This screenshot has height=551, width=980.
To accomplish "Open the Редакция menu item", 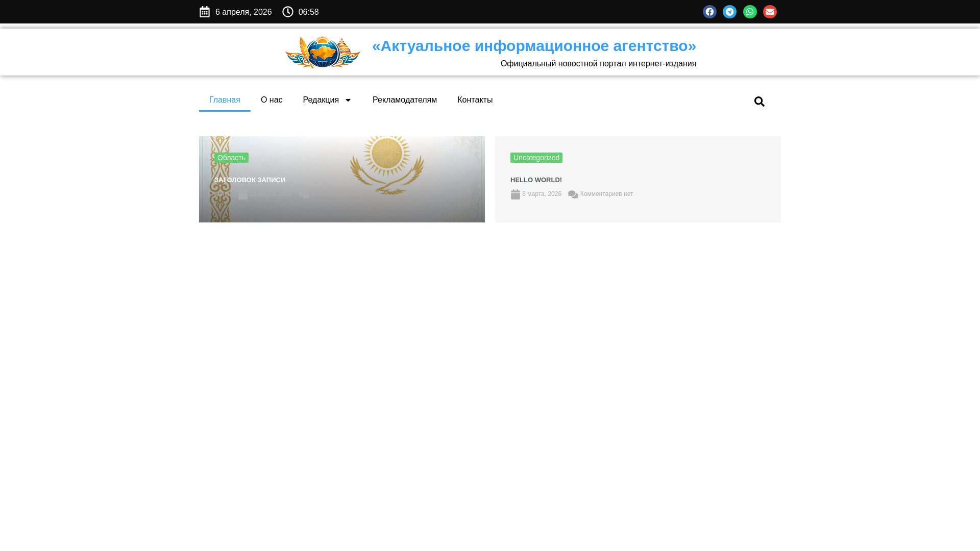I will tap(321, 100).
